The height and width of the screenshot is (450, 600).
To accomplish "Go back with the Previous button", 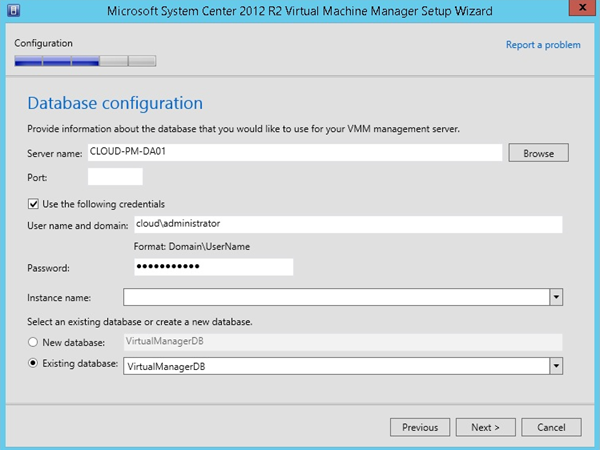I will pos(420,427).
